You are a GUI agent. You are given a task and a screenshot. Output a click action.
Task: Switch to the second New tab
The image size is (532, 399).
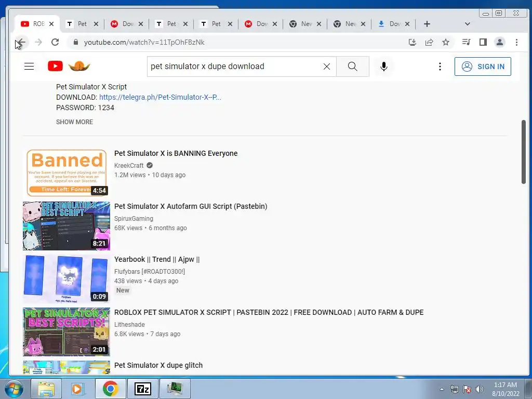click(349, 24)
